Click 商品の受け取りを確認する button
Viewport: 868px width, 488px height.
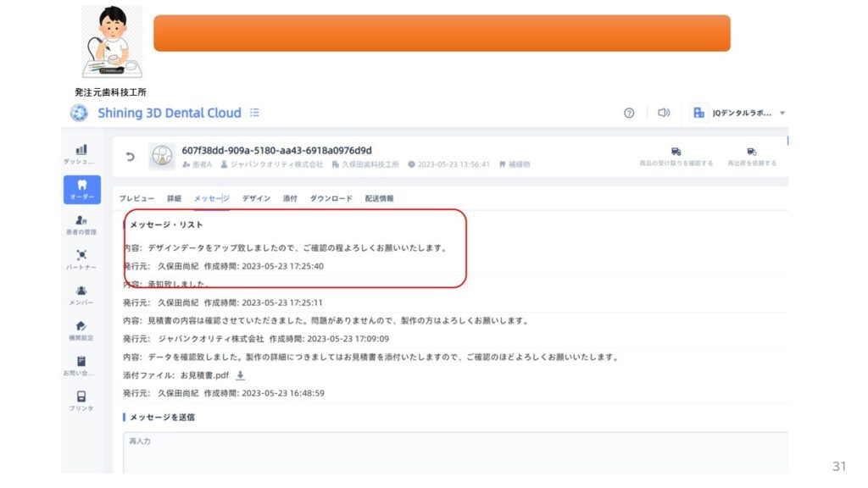click(x=676, y=157)
